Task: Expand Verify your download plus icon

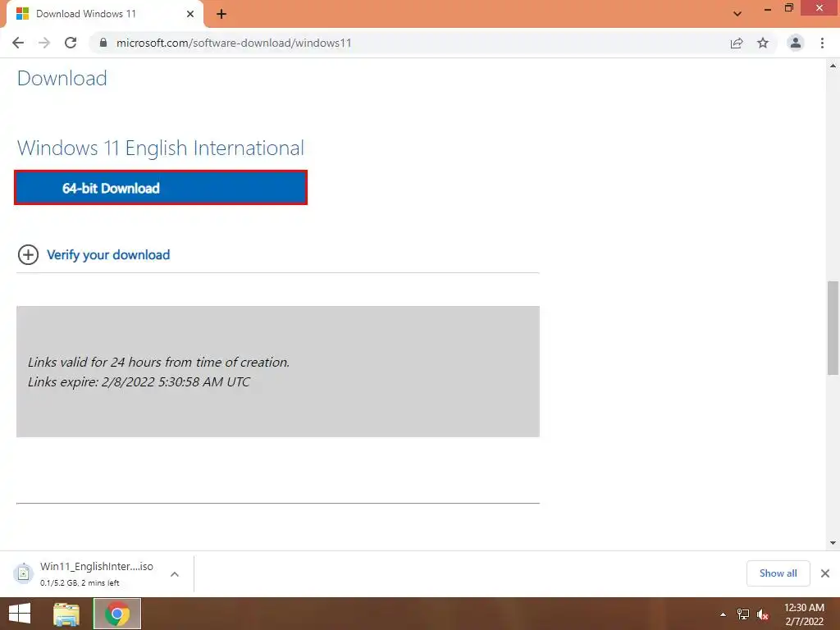Action: [28, 255]
